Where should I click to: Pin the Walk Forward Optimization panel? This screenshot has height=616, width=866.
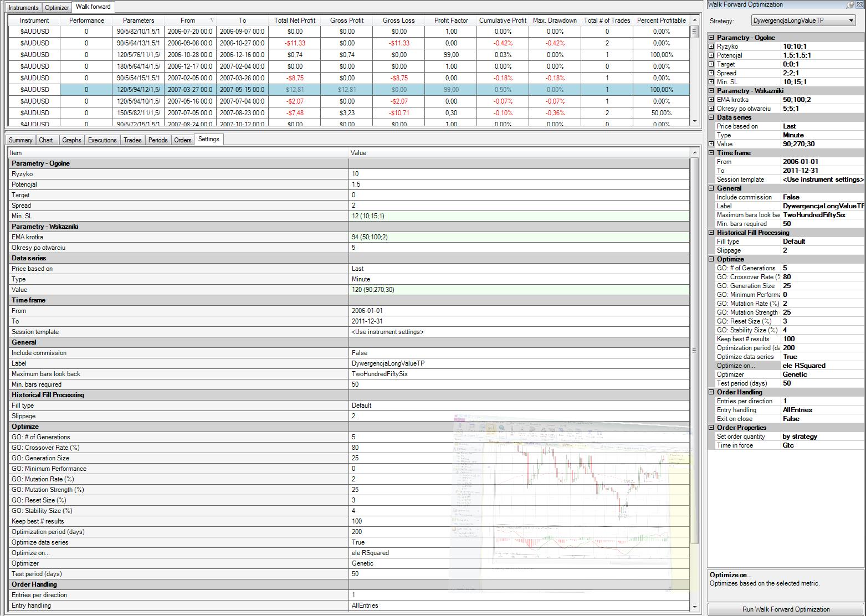850,5
